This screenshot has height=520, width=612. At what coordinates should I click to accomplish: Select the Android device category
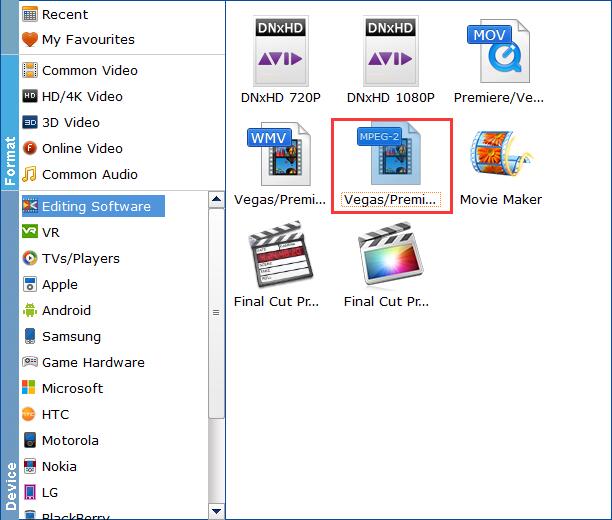[x=66, y=310]
